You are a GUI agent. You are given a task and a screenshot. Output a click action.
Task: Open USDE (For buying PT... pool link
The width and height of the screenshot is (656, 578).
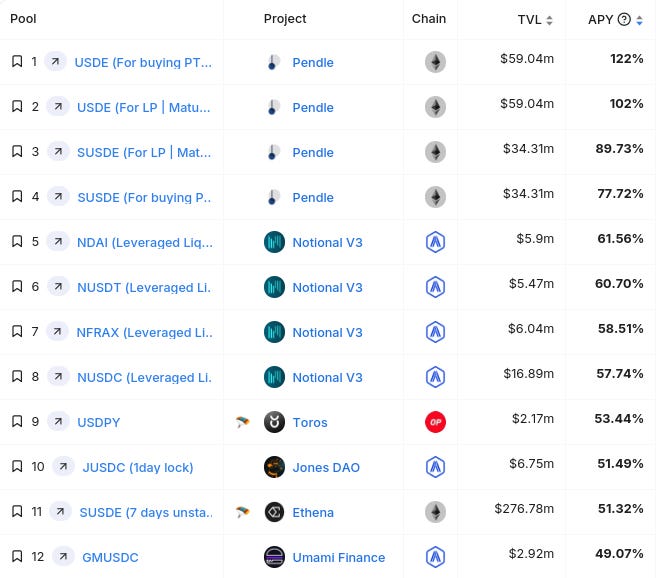(x=143, y=62)
